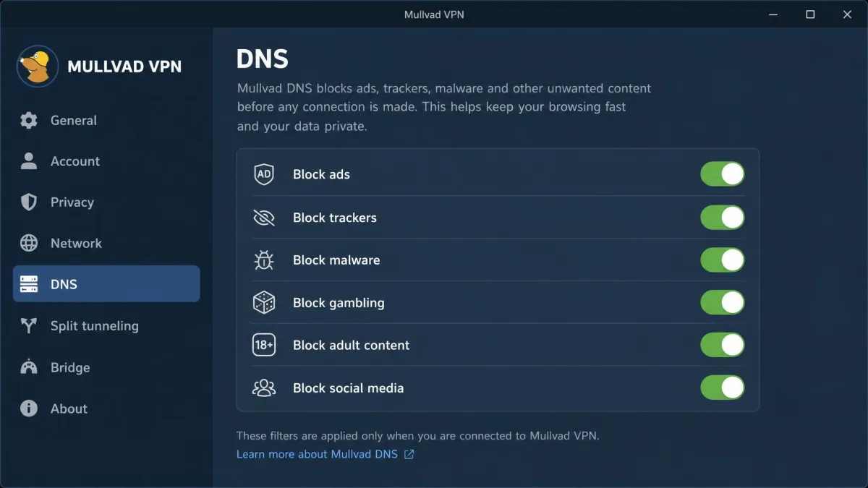Toggle Block malware off
This screenshot has height=488, width=868.
click(x=723, y=260)
